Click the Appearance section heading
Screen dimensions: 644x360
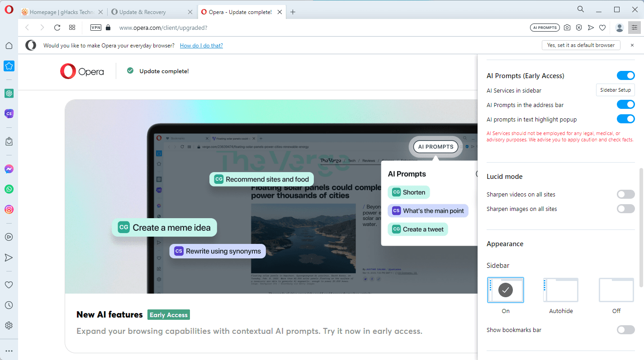(505, 244)
